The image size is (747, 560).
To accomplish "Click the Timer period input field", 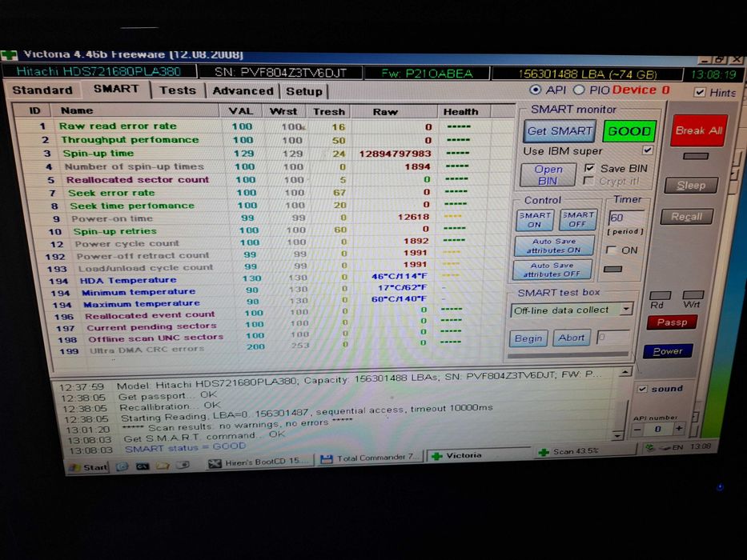I will click(626, 218).
